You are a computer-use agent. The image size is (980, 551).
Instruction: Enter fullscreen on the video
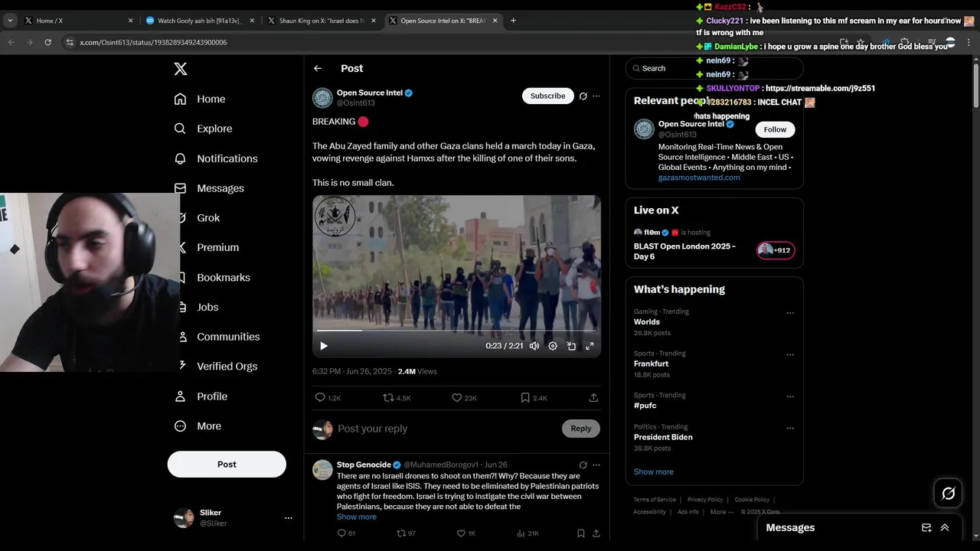point(590,346)
